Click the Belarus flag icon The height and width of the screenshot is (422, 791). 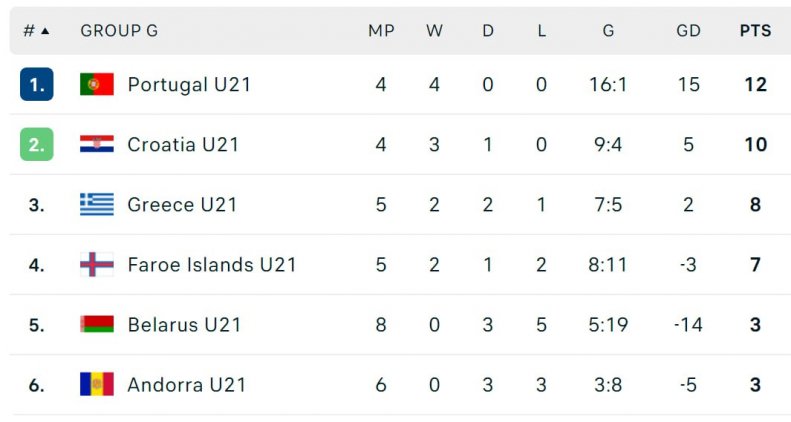(x=97, y=324)
